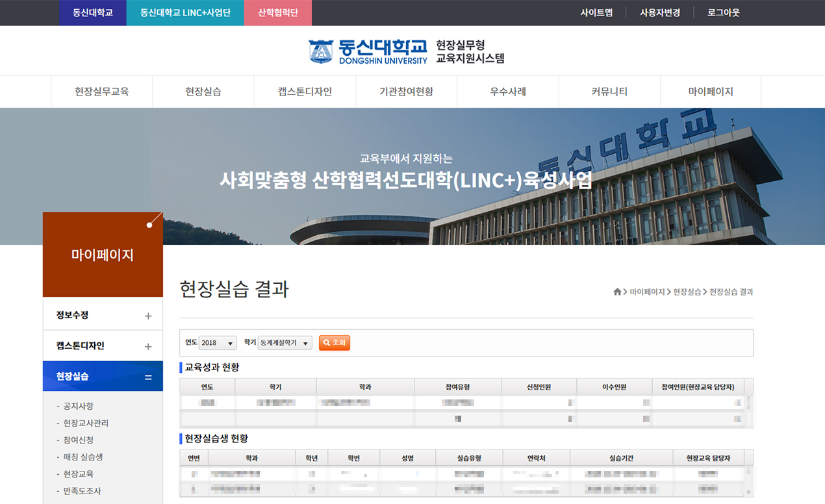Click the 성명 column header
This screenshot has height=504, width=825.
408,458
